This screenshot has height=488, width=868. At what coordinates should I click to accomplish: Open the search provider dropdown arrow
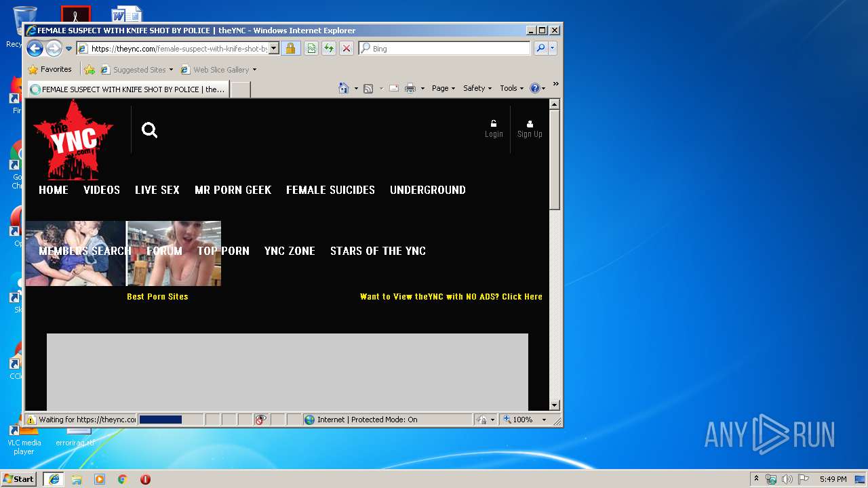tap(553, 49)
